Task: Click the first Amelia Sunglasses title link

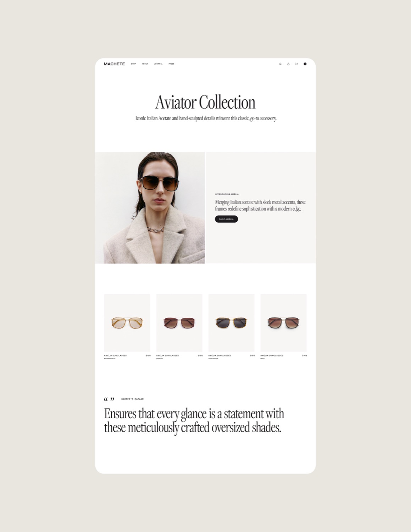Action: 115,355
